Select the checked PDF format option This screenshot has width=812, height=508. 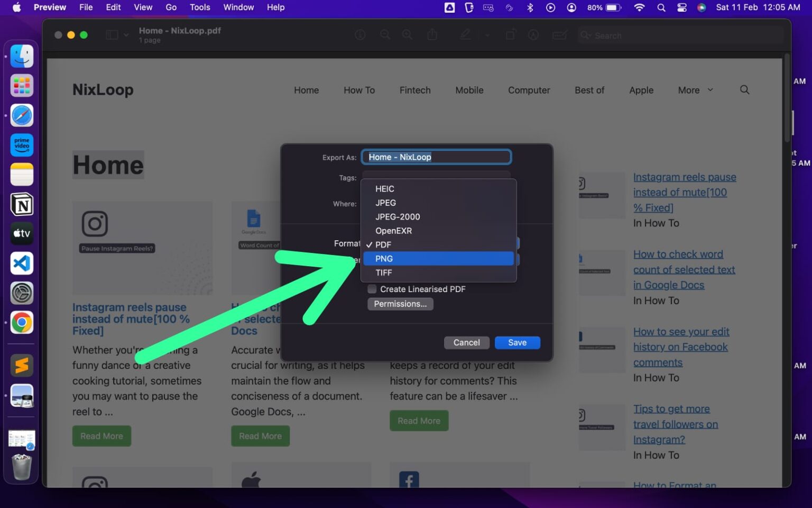438,244
